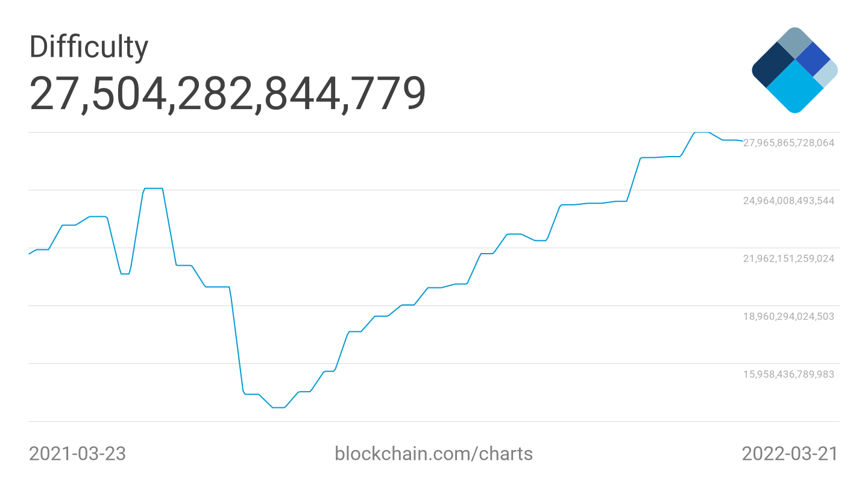The height and width of the screenshot is (488, 868).
Task: Click the left starting point of the difficulty line
Action: (x=30, y=254)
